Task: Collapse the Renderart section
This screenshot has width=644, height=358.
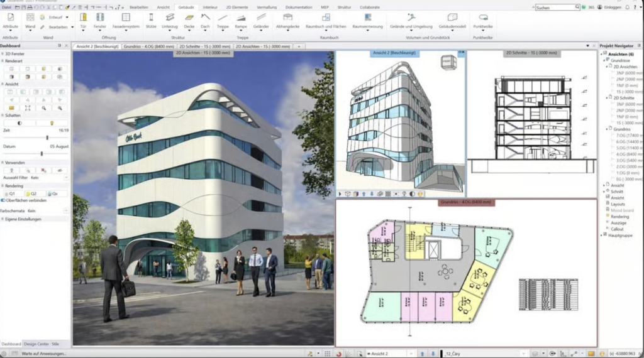Action: pyautogui.click(x=3, y=61)
